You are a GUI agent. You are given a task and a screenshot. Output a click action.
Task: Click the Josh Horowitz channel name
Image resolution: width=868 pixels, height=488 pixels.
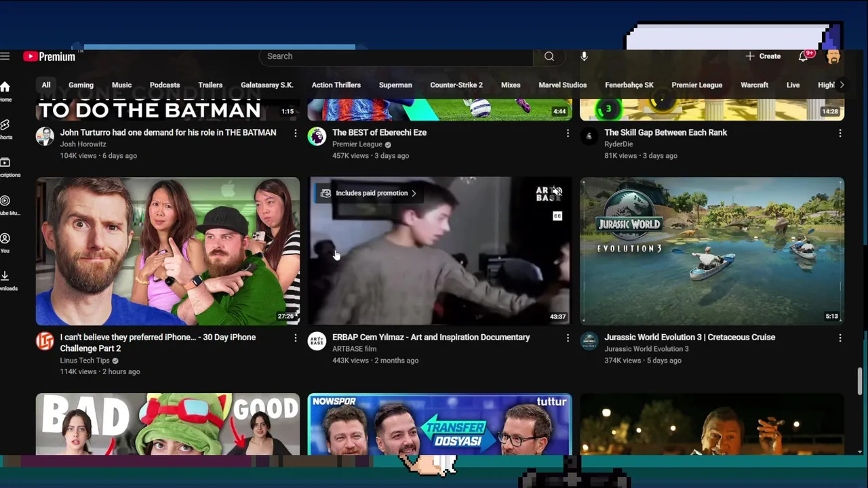(83, 144)
